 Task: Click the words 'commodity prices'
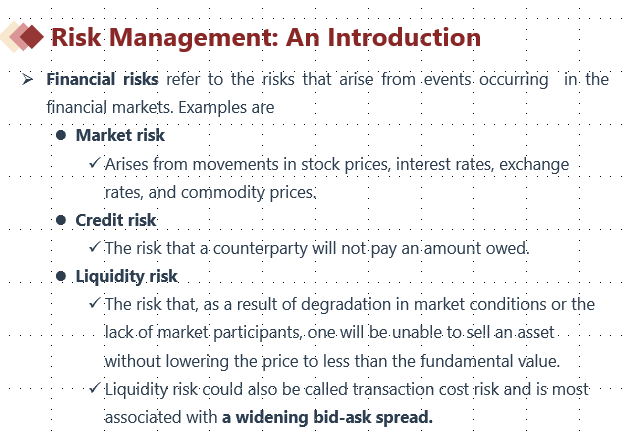pyautogui.click(x=248, y=193)
